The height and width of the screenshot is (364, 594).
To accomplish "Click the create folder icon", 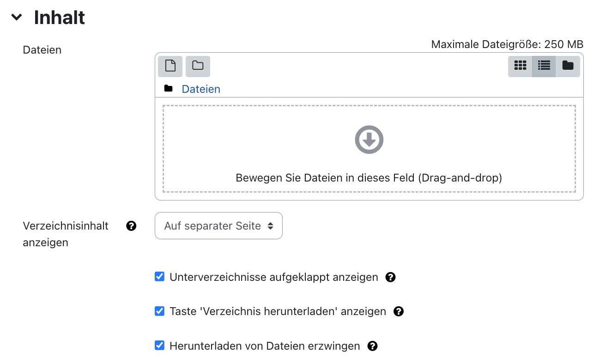I will tap(198, 66).
